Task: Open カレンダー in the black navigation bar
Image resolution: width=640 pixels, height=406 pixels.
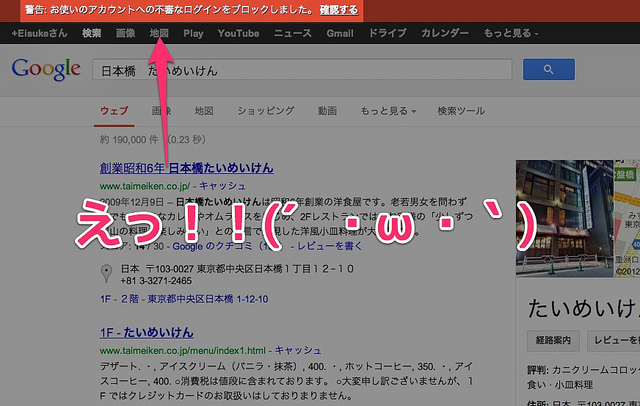Action: pos(445,33)
